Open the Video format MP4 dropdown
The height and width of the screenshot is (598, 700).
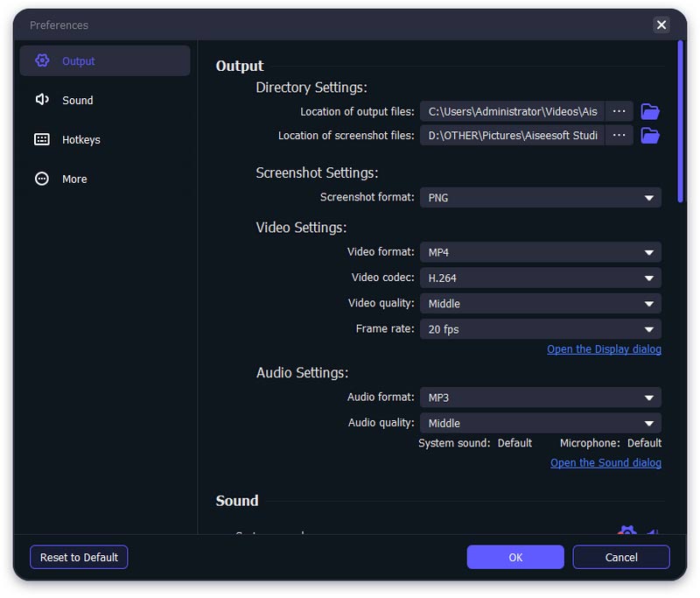pyautogui.click(x=540, y=252)
